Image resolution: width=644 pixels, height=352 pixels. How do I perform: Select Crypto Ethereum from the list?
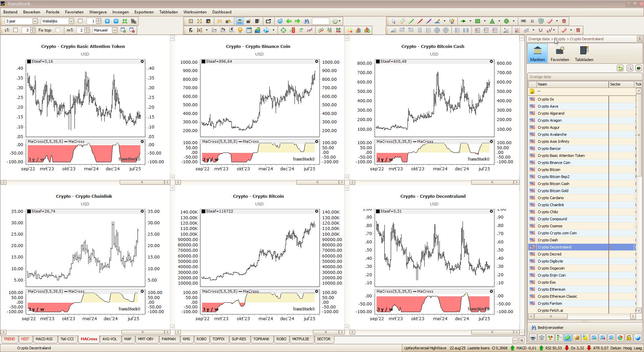coord(552,289)
